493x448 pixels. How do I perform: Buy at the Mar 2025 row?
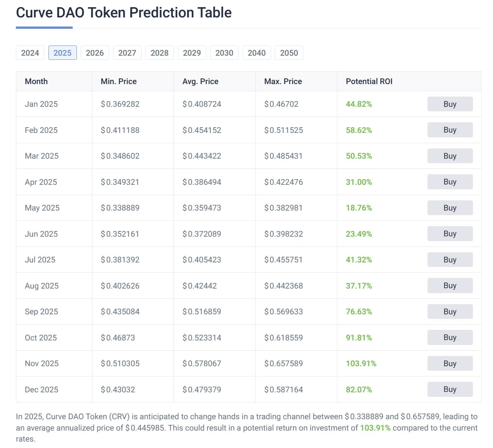pos(450,156)
